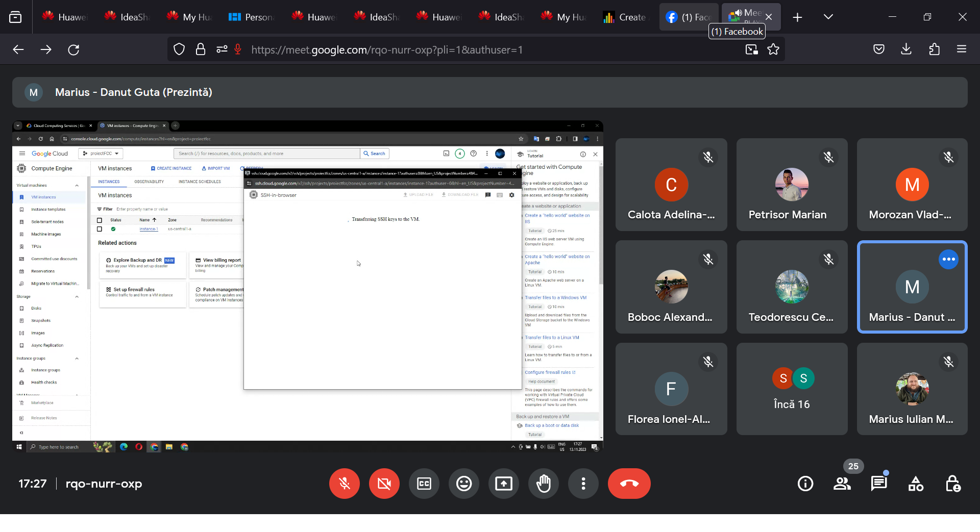The height and width of the screenshot is (532, 980).
Task: Expand the list all tabs chevron
Action: 828,17
